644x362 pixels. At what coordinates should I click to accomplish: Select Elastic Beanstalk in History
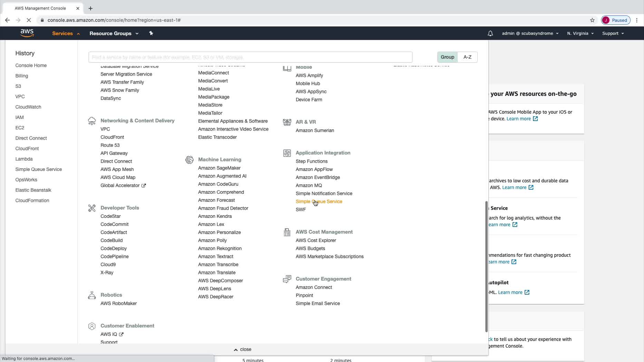click(33, 190)
